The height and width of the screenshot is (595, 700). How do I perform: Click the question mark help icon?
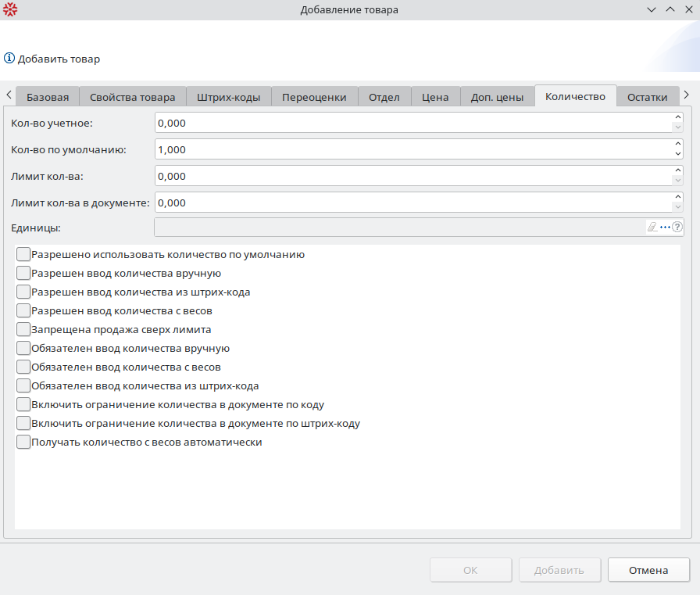(x=677, y=227)
